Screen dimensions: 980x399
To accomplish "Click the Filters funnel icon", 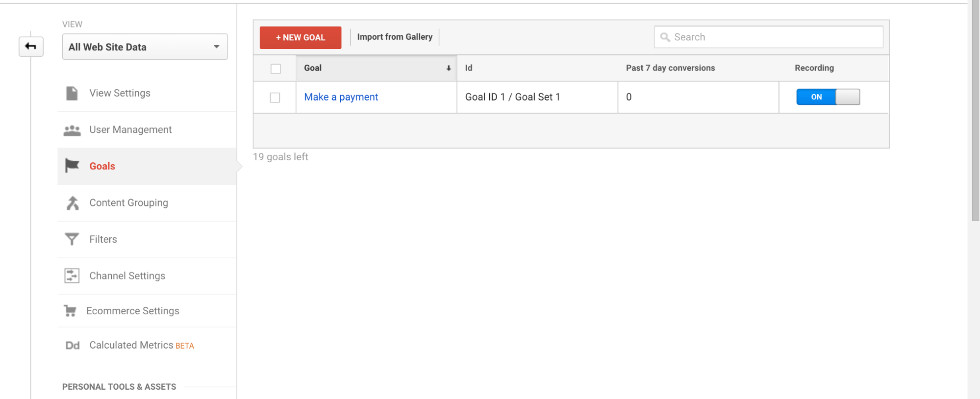I will 72,239.
